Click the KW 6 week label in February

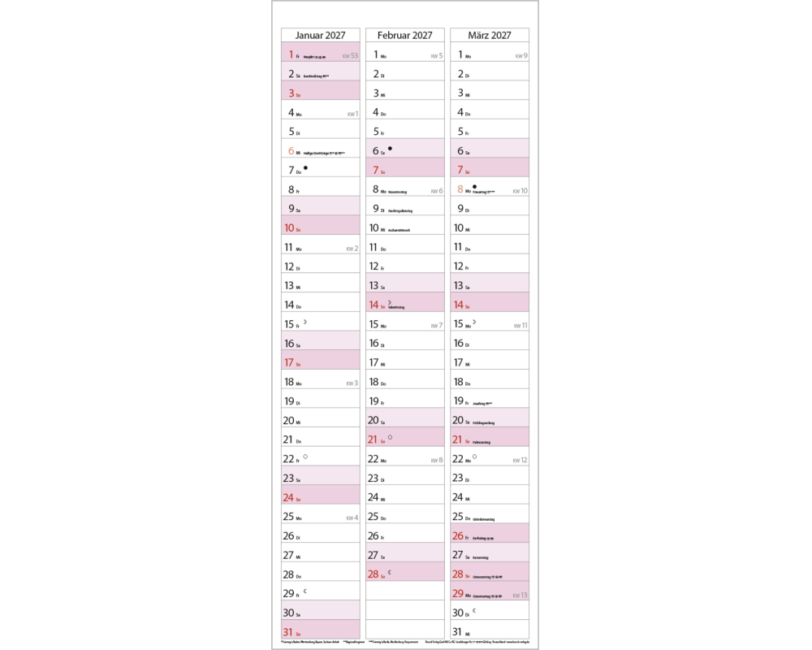point(436,191)
